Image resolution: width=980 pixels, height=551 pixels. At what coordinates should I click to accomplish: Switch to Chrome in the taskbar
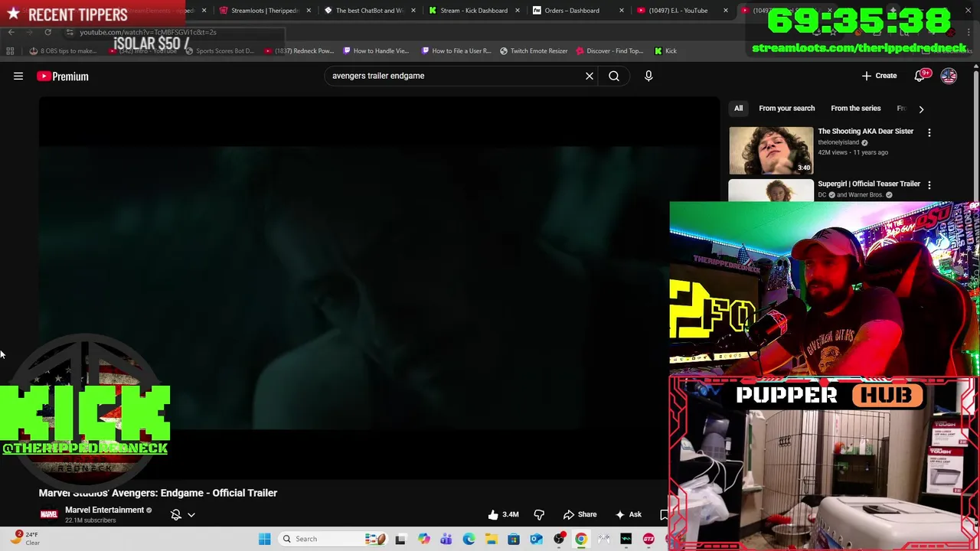pyautogui.click(x=581, y=539)
